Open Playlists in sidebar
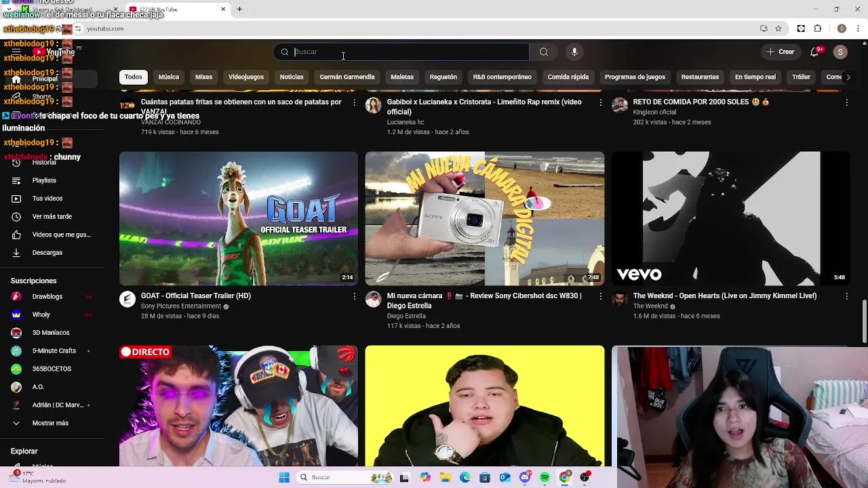Viewport: 868px width, 488px height. point(45,180)
